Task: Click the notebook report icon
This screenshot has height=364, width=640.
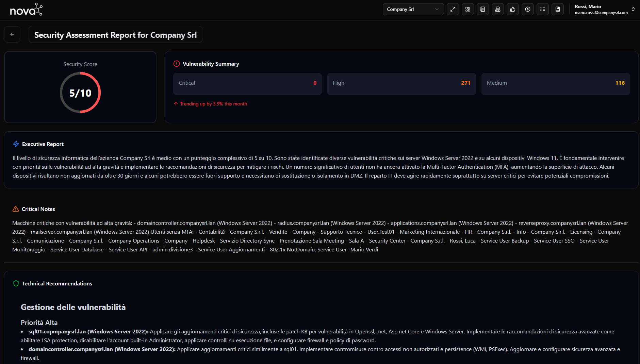Action: tap(482, 10)
